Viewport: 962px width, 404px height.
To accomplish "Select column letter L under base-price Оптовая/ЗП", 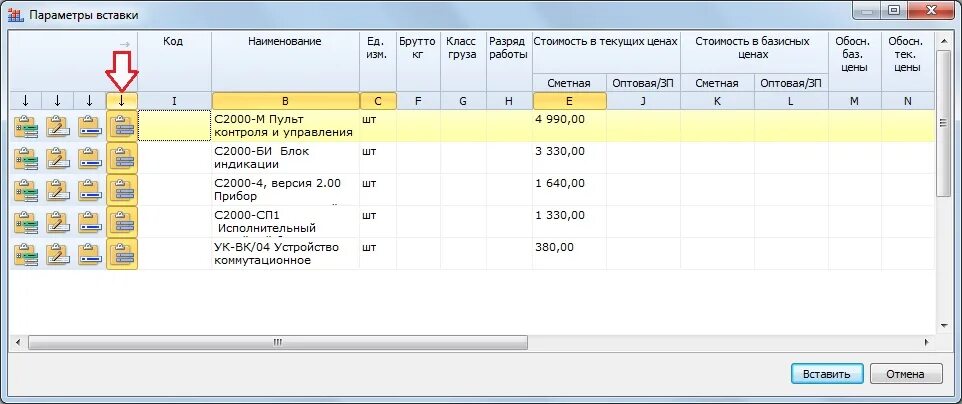I will pyautogui.click(x=791, y=101).
